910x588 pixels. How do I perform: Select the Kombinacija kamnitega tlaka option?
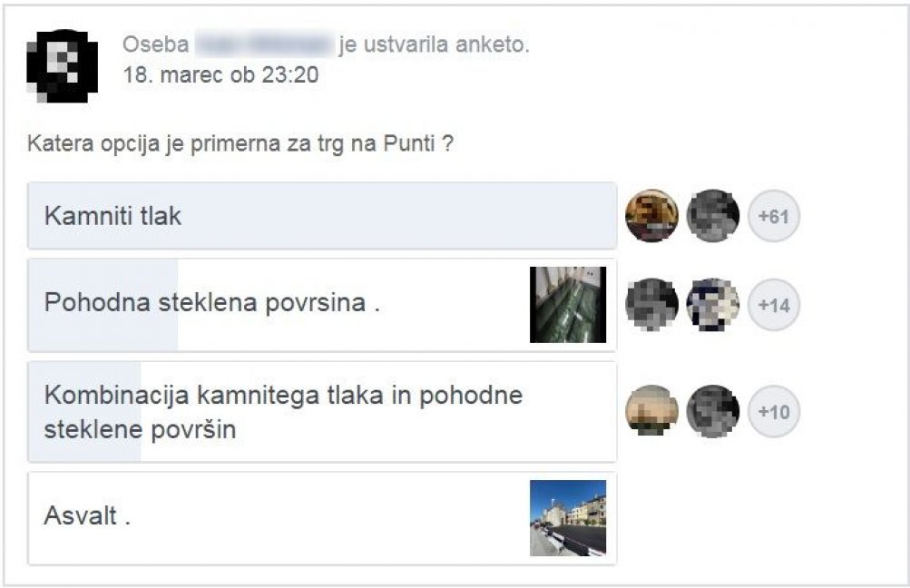322,412
